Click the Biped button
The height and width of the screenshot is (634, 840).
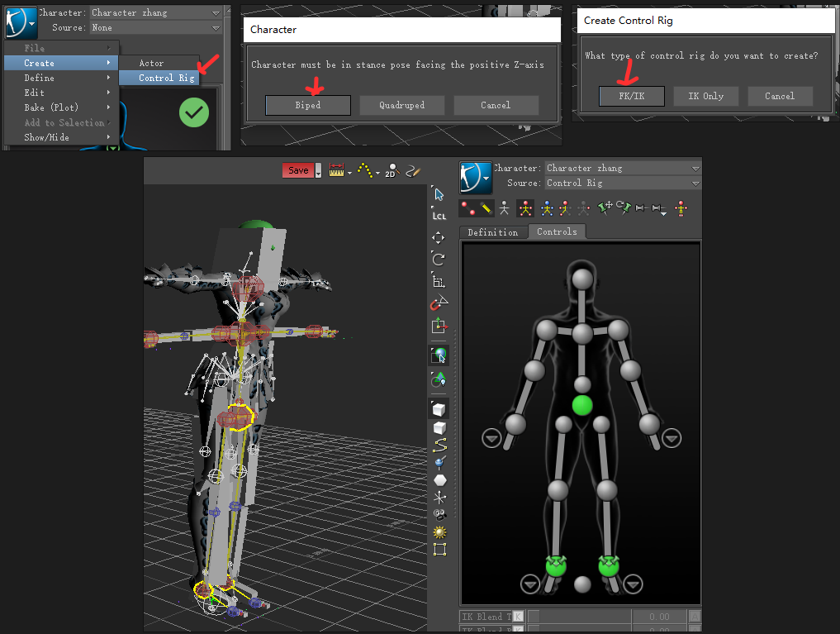pos(308,106)
